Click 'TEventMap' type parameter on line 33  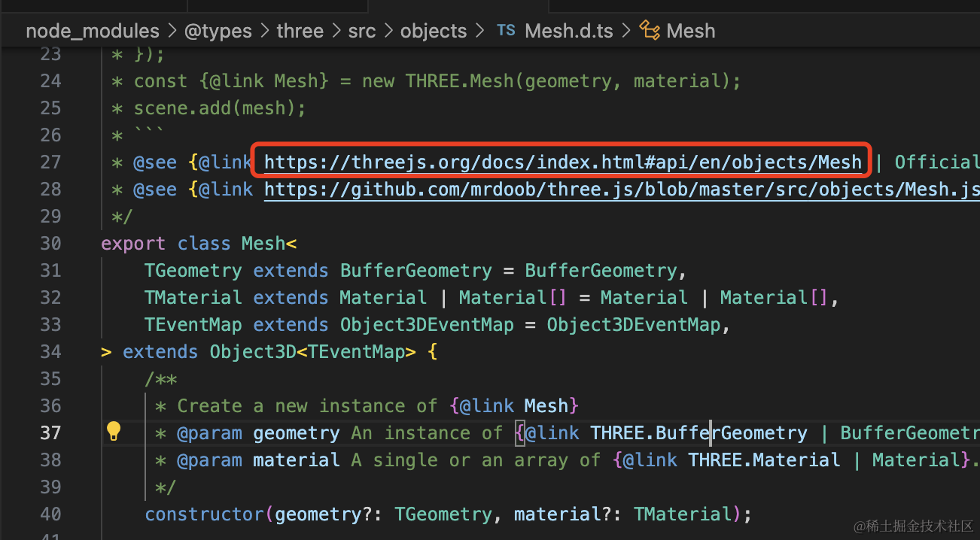point(193,325)
